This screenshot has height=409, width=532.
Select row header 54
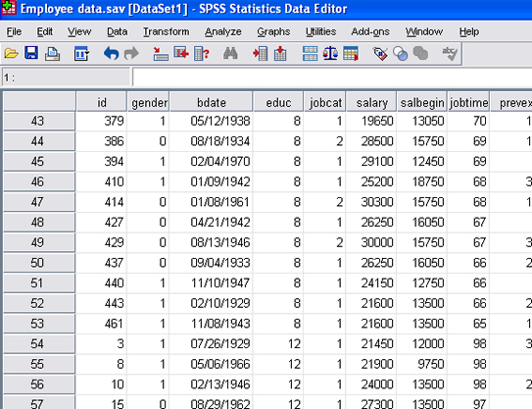pyautogui.click(x=39, y=344)
